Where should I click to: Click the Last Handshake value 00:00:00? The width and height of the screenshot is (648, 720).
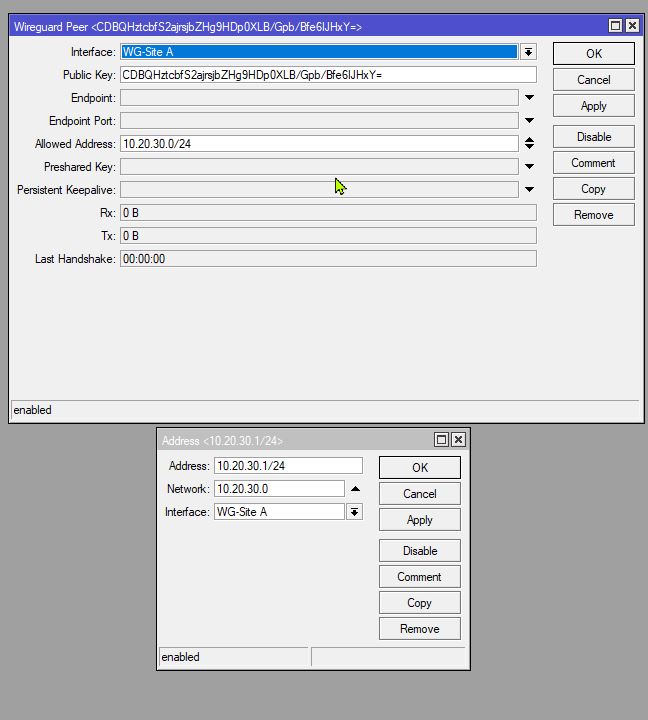[x=328, y=259]
